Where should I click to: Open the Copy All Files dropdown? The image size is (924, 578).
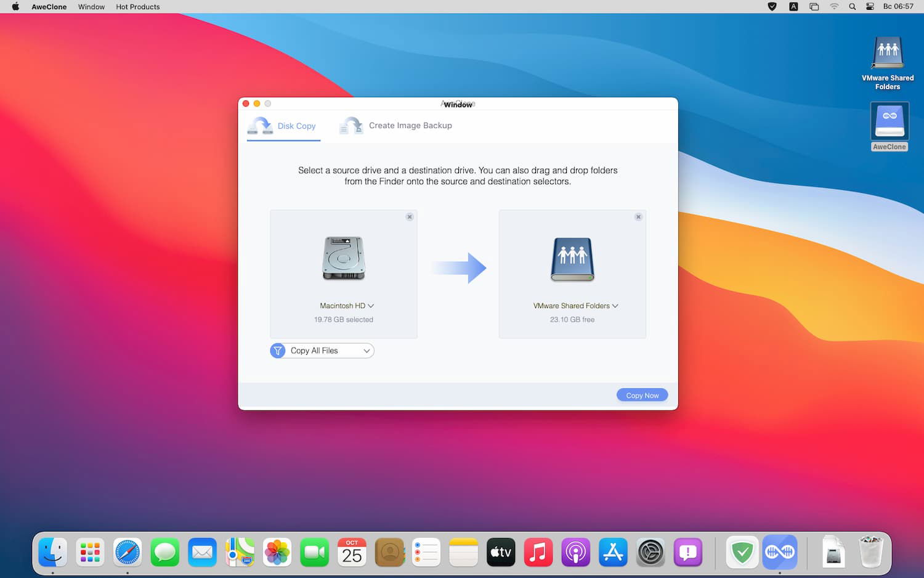tap(322, 351)
